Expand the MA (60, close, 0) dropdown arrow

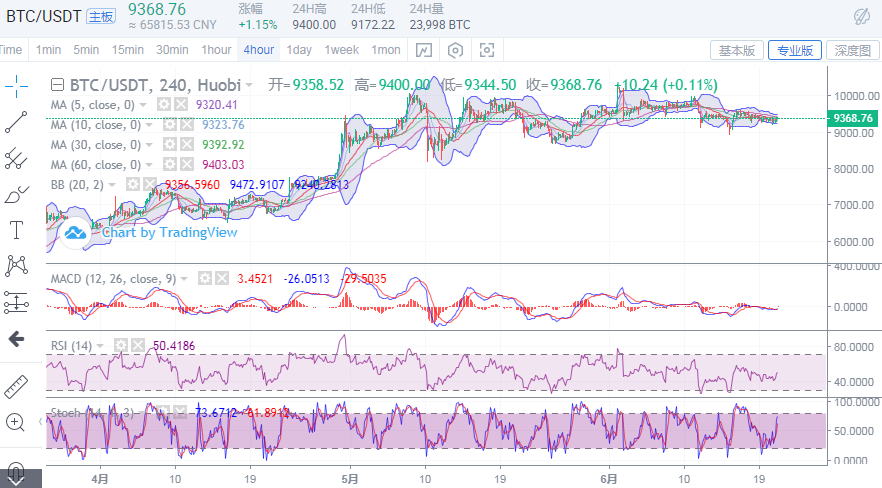[149, 165]
